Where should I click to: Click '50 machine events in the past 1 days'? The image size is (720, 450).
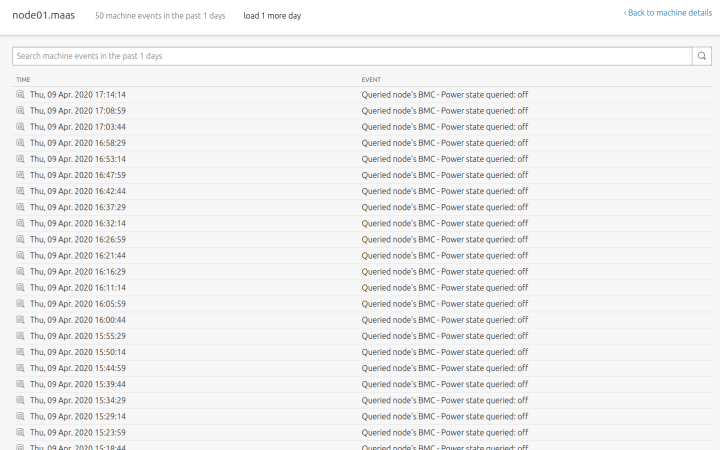point(160,16)
